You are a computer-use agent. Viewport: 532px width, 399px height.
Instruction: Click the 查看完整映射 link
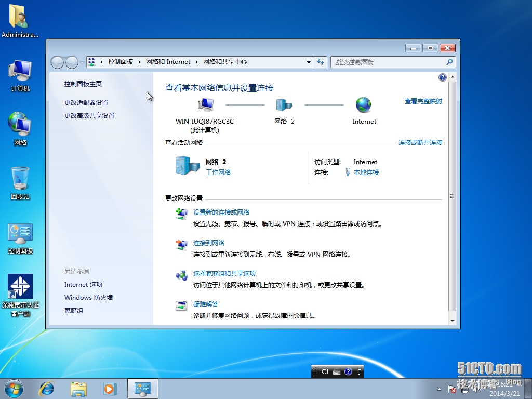point(423,101)
